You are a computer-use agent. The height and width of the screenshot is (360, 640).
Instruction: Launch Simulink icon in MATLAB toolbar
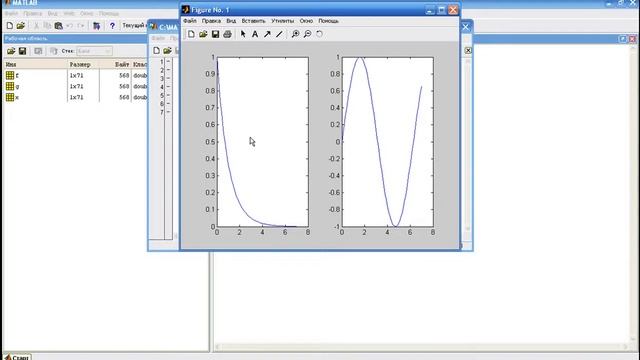(x=96, y=26)
